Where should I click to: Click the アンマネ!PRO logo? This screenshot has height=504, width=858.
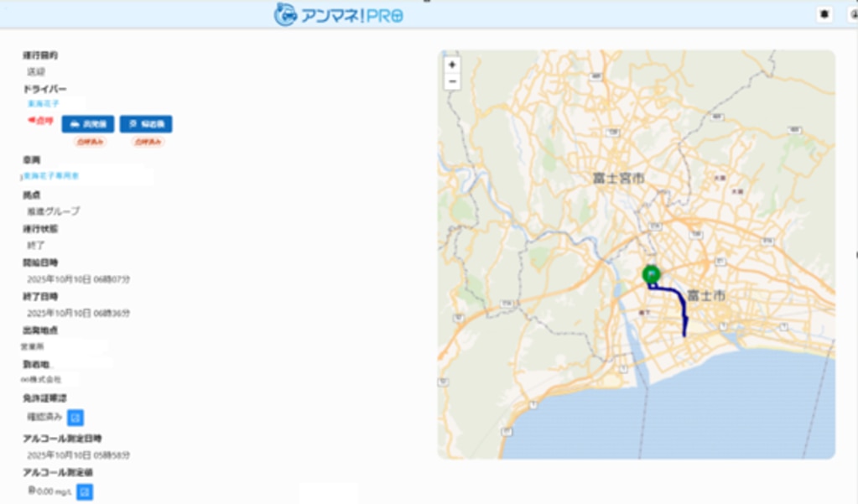coord(339,14)
